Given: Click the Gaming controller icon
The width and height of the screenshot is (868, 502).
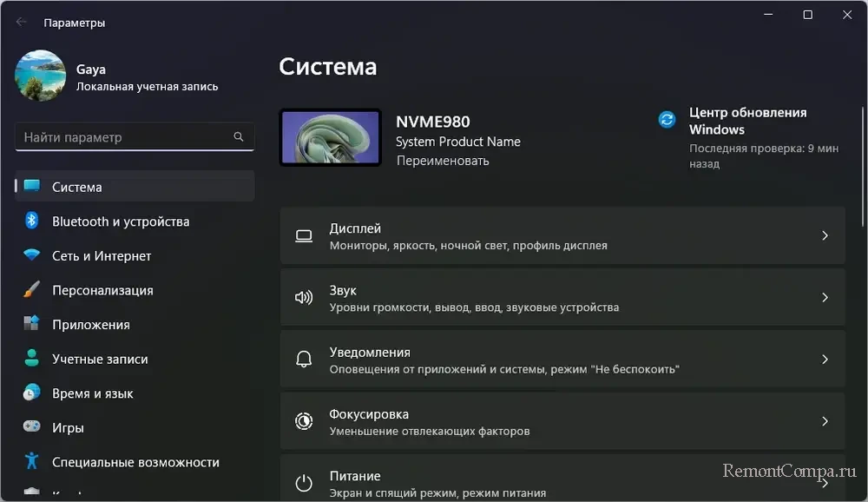Looking at the screenshot, I should point(31,427).
